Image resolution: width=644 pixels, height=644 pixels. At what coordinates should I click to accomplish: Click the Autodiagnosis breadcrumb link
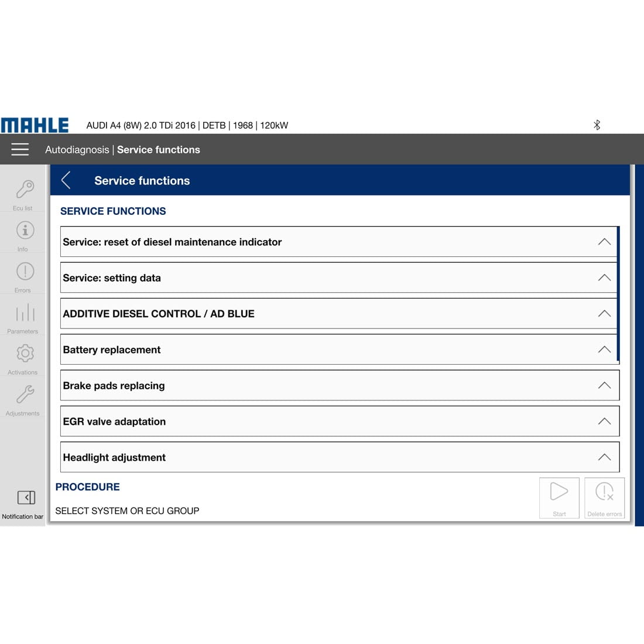click(x=77, y=150)
